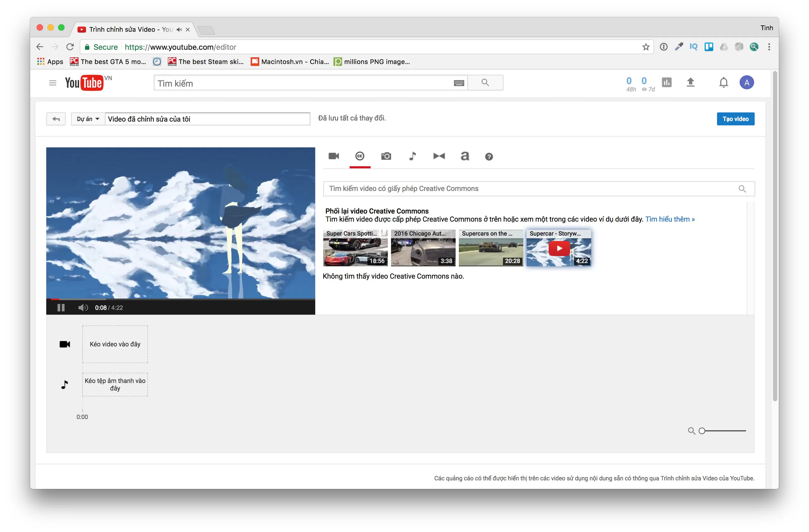This screenshot has height=532, width=809.
Task: Open the Macintosh.vn bookmark
Action: click(x=289, y=62)
